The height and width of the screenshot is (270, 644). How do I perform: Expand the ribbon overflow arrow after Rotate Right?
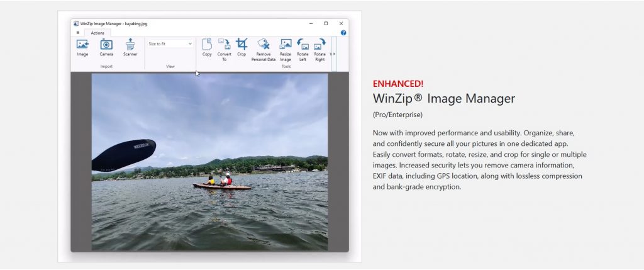pos(335,54)
